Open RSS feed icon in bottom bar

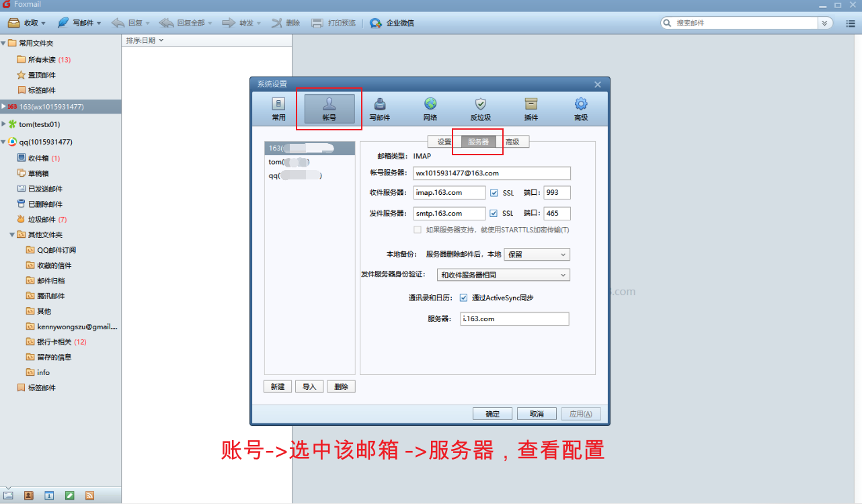click(89, 495)
